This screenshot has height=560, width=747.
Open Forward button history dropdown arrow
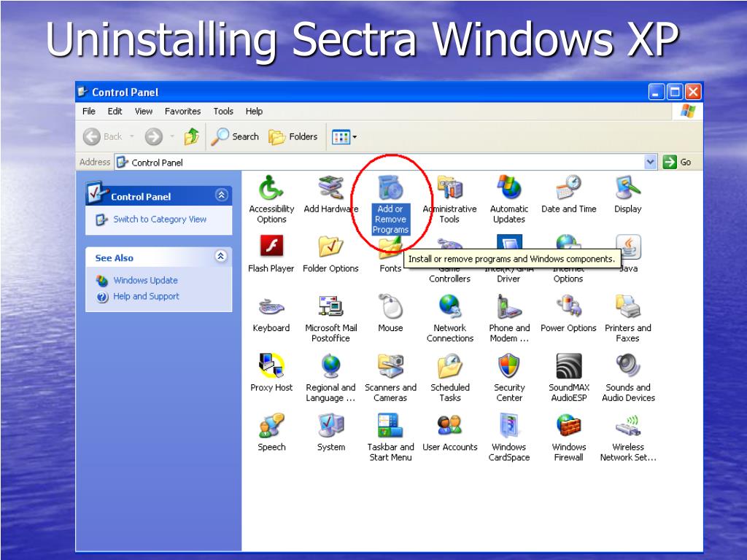coord(172,136)
